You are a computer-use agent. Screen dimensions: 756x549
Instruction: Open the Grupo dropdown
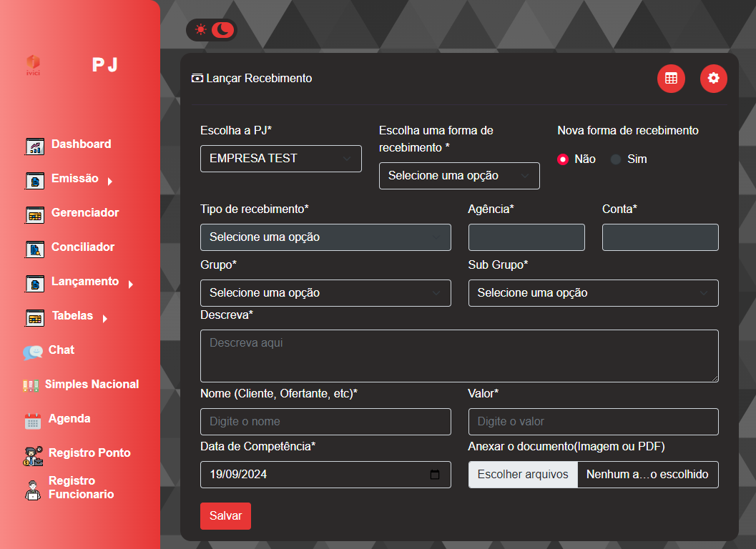(325, 293)
